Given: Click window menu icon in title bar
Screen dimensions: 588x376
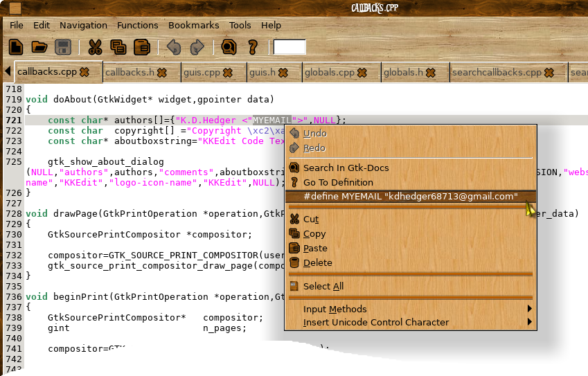Looking at the screenshot, I should coord(14,8).
